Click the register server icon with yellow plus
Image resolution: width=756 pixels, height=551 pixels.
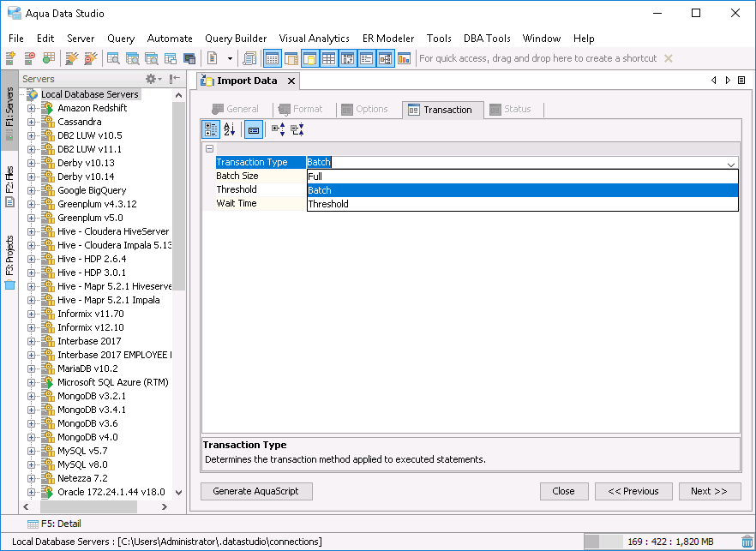pyautogui.click(x=10, y=58)
